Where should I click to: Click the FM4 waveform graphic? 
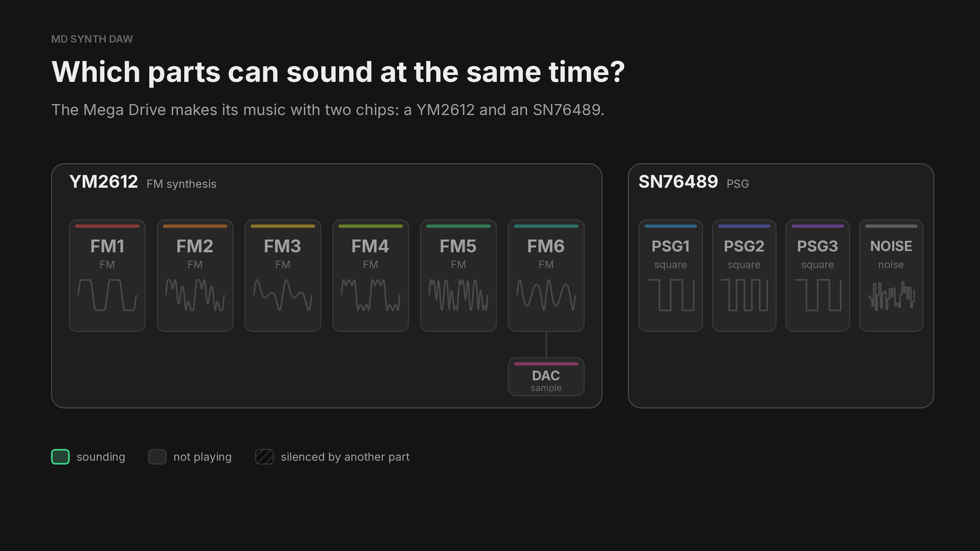point(371,295)
